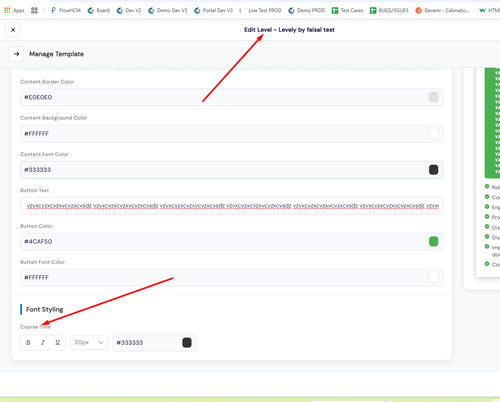This screenshot has width=500, height=402.
Task: Open the green Button Color swatch
Action: point(433,241)
